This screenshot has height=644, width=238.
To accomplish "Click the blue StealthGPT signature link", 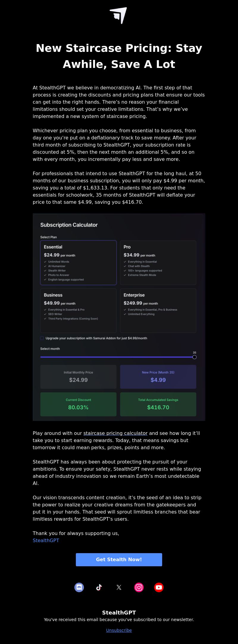I will 46,540.
